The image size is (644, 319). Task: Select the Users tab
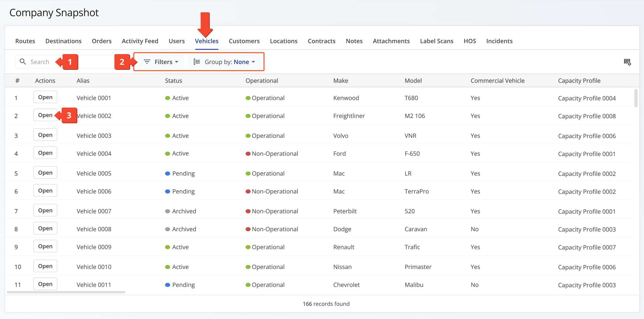point(177,41)
